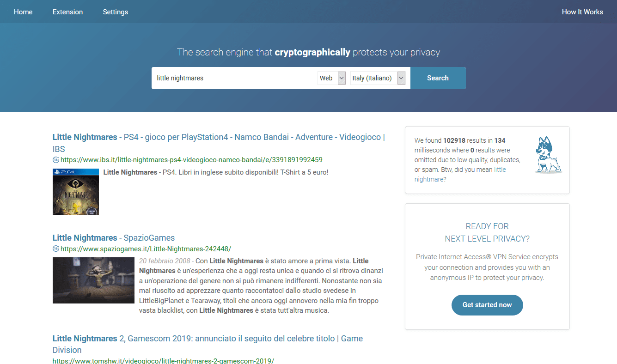Open the Little Nightmares 2 Gamescom 2019 result
Viewport: 617px width, 364px height.
click(x=207, y=339)
